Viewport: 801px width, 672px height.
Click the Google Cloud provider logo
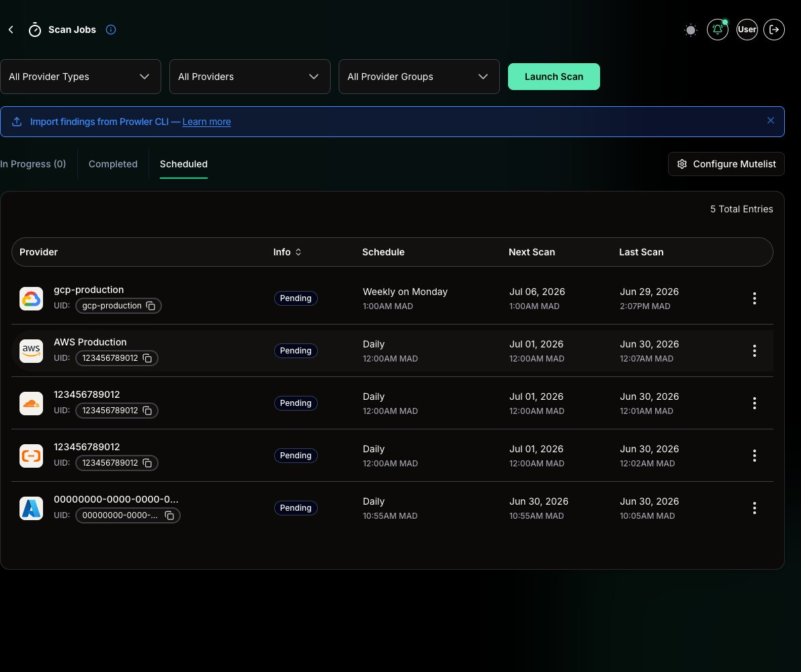[x=31, y=298]
